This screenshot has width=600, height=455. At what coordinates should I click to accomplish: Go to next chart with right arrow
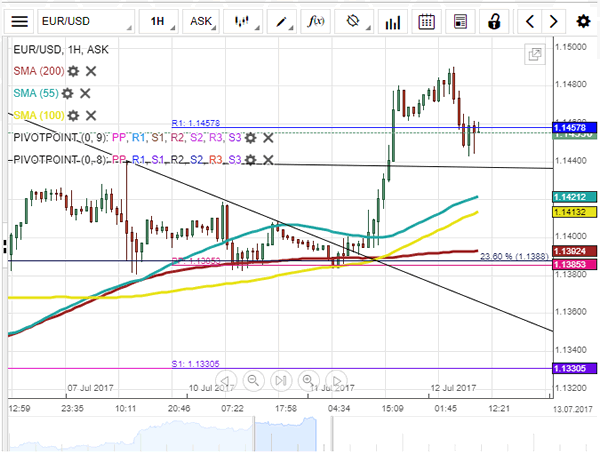pos(553,21)
